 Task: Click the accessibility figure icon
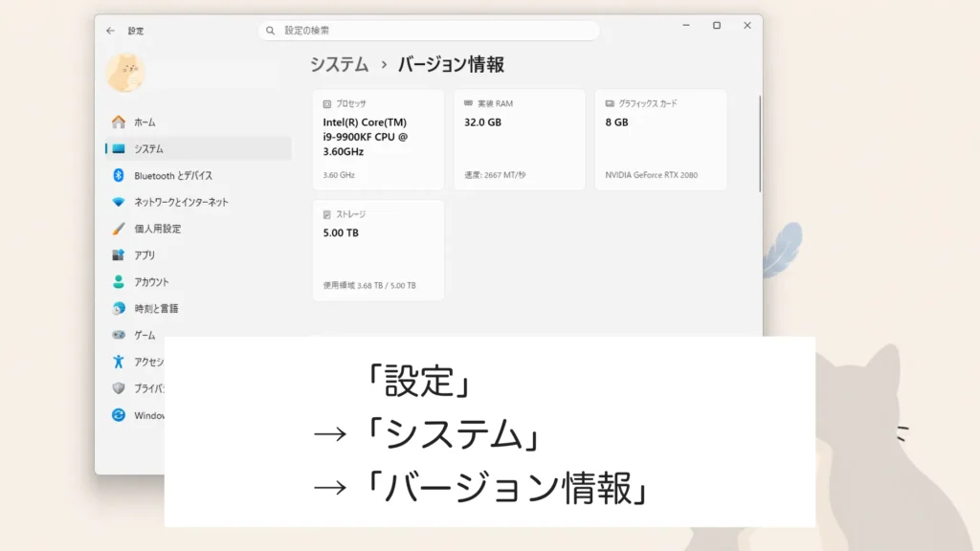(118, 361)
